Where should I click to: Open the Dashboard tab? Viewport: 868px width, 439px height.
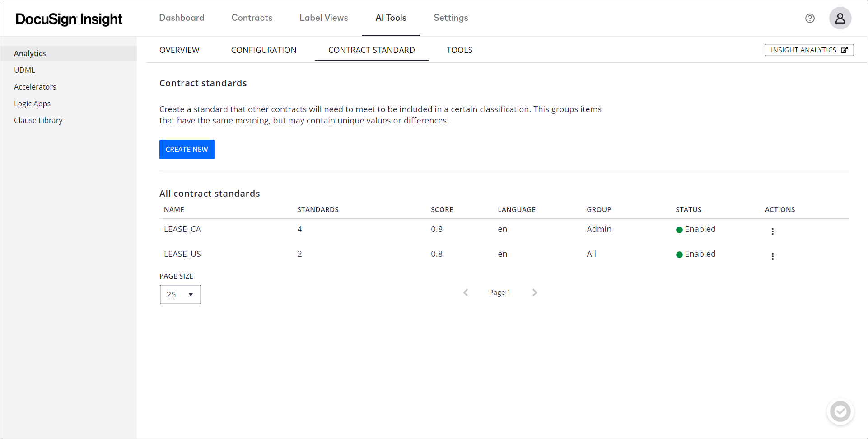[x=182, y=18]
